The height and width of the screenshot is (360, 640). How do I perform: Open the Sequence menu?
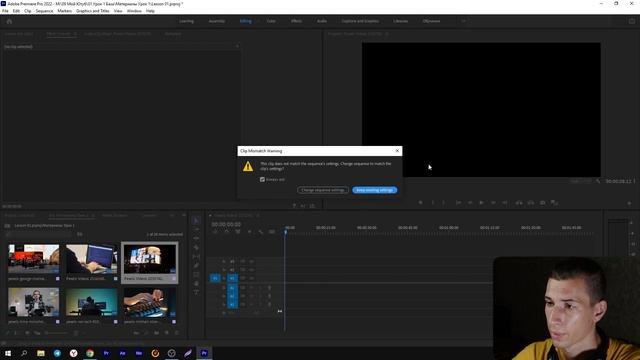[44, 11]
